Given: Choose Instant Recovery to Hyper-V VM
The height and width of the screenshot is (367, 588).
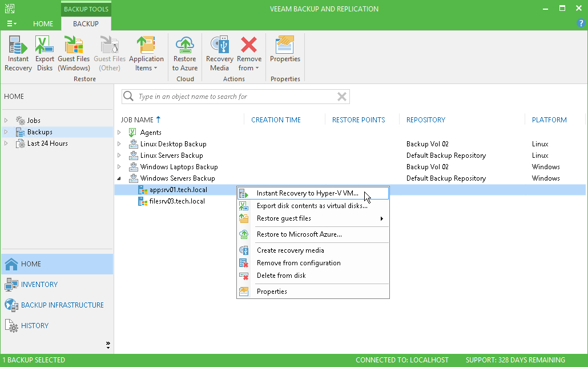Looking at the screenshot, I should click(313, 193).
